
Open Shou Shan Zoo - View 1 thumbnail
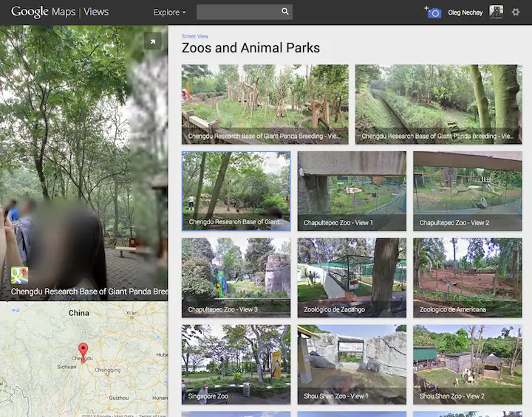(x=352, y=365)
